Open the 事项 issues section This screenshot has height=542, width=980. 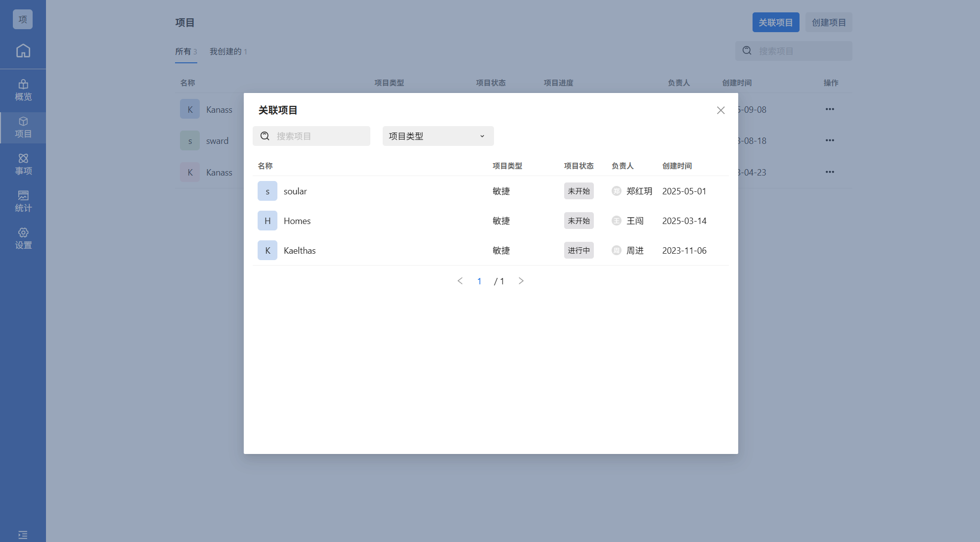(23, 165)
